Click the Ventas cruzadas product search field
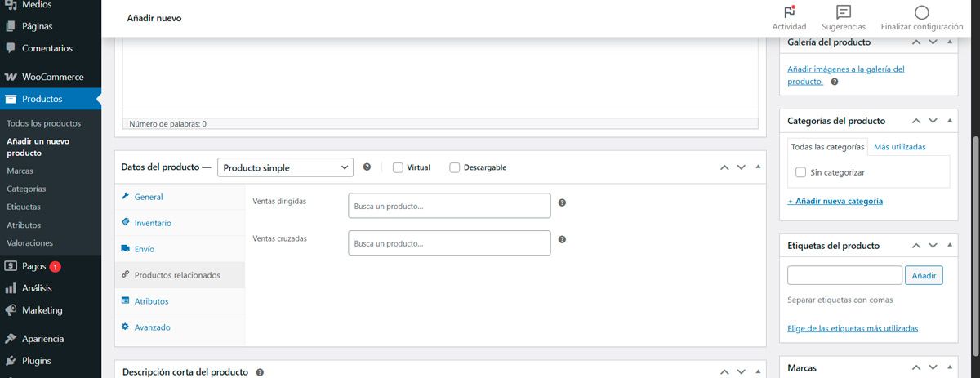 tap(449, 243)
